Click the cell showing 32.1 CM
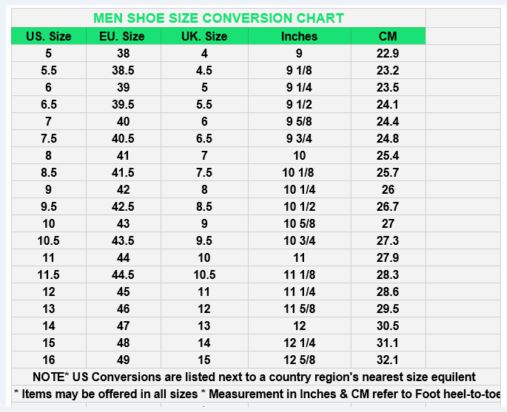 (x=388, y=360)
